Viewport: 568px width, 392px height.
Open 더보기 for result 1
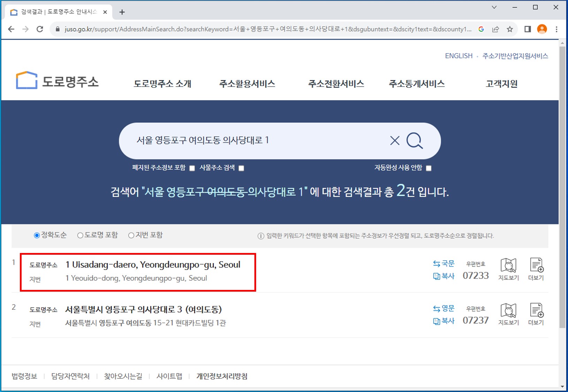(x=536, y=269)
